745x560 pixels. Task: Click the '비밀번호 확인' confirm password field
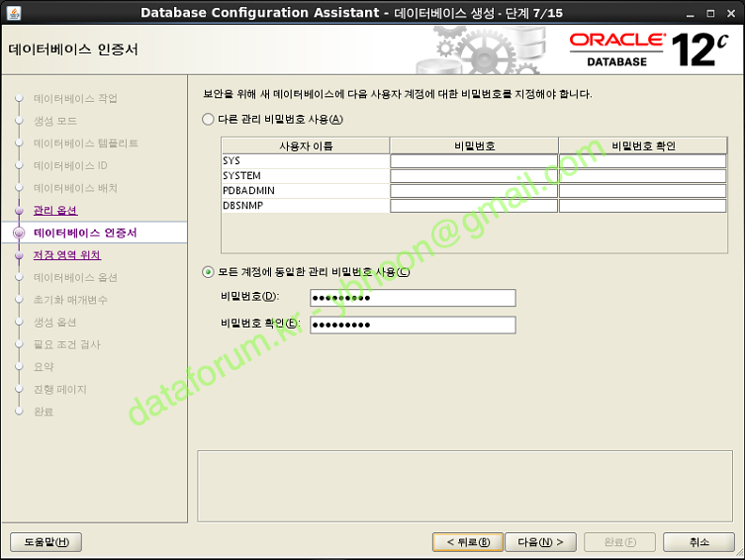click(412, 325)
